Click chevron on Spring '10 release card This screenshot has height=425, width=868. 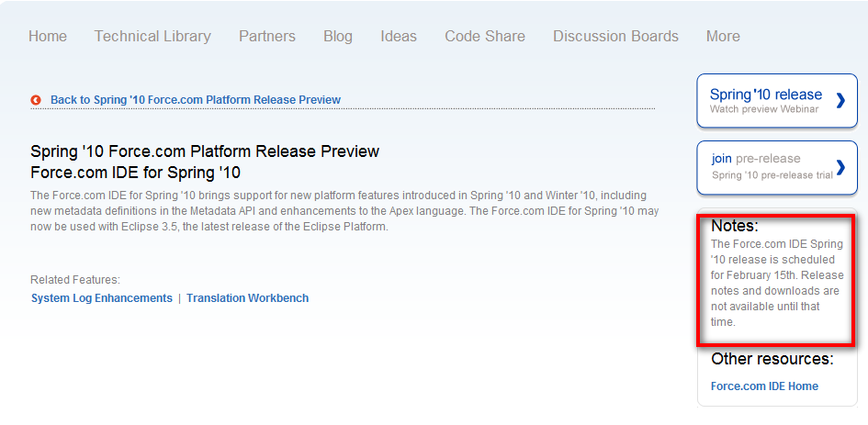(840, 100)
